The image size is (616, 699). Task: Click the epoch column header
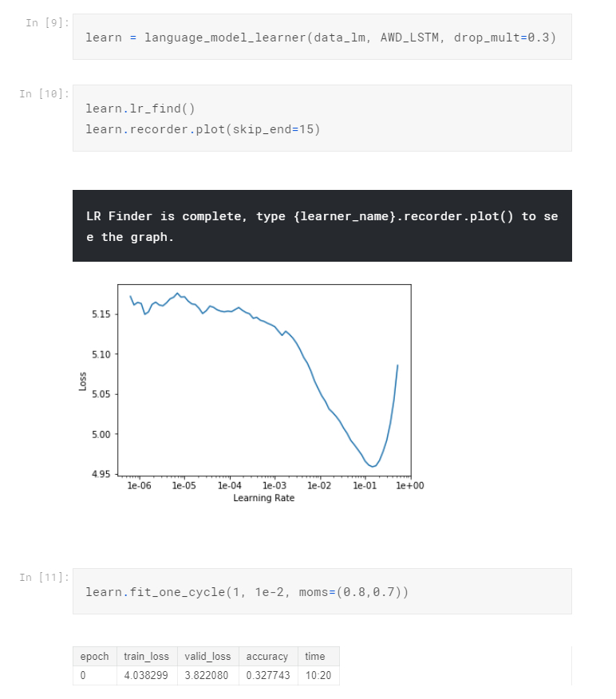click(95, 656)
